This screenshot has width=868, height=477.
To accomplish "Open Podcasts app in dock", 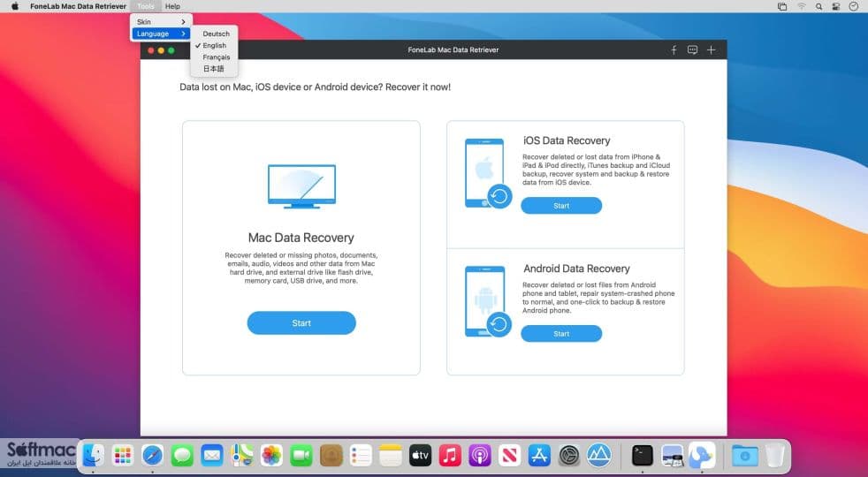I will 480,456.
